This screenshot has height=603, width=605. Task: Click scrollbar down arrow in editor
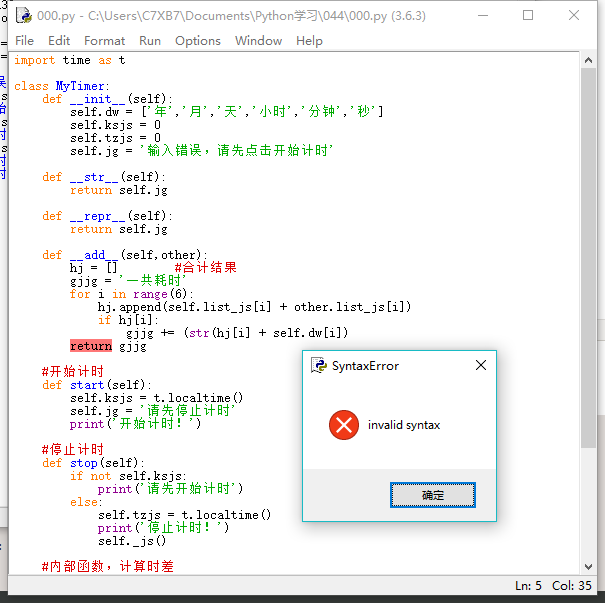pyautogui.click(x=588, y=566)
